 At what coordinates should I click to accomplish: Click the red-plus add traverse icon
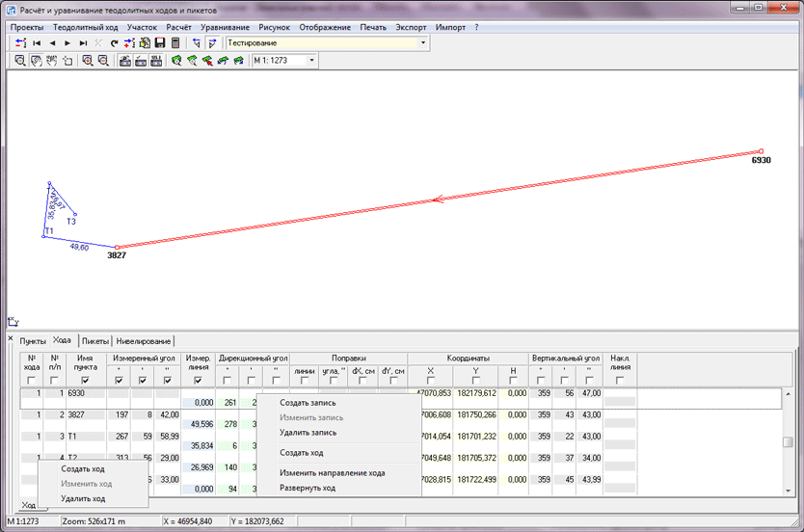pos(129,43)
